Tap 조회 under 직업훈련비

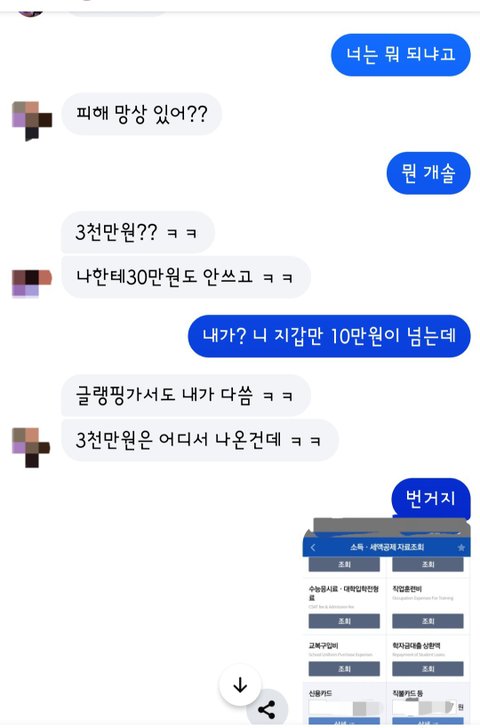[428, 621]
